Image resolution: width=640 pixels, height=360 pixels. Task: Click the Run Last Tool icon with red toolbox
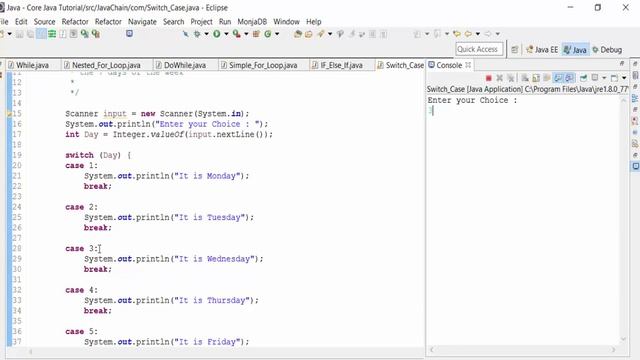coord(236,34)
